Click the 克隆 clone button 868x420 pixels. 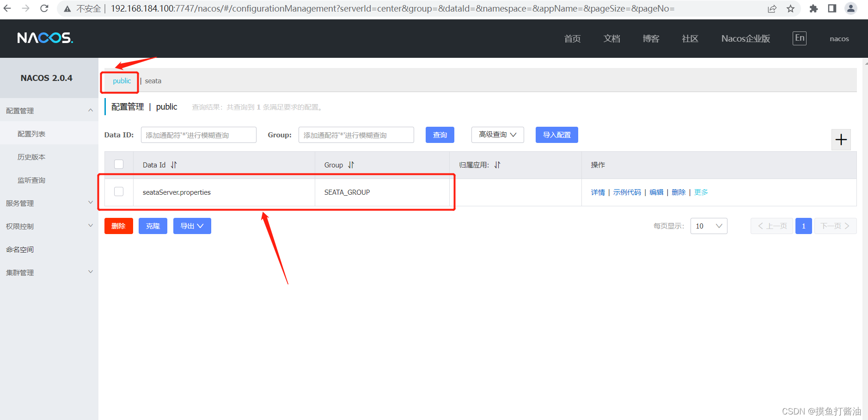pyautogui.click(x=153, y=226)
